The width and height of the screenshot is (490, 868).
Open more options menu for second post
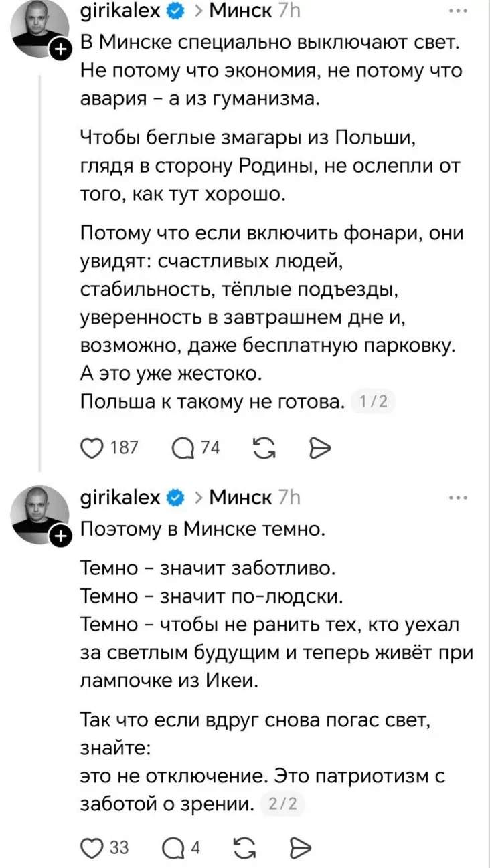pyautogui.click(x=459, y=498)
